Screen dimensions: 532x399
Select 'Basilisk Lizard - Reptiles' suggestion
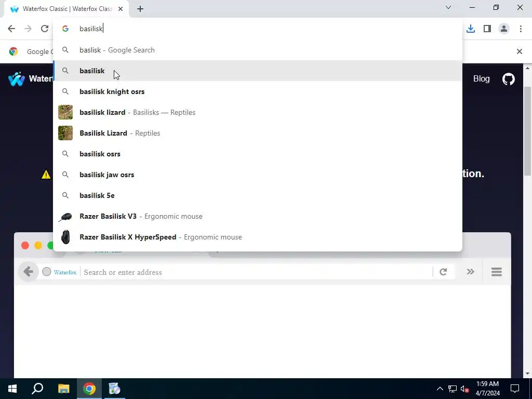[x=258, y=133]
